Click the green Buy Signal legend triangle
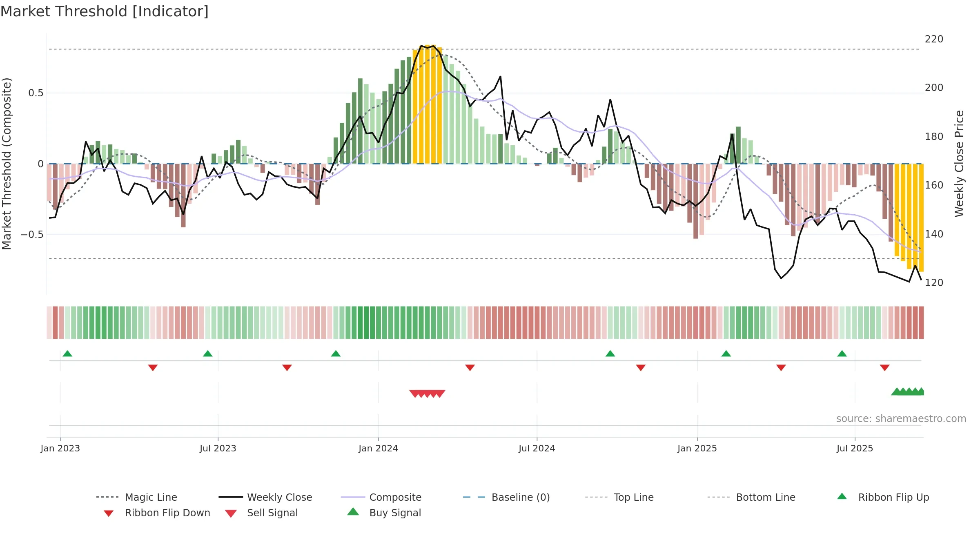Image resolution: width=980 pixels, height=551 pixels. tap(353, 511)
